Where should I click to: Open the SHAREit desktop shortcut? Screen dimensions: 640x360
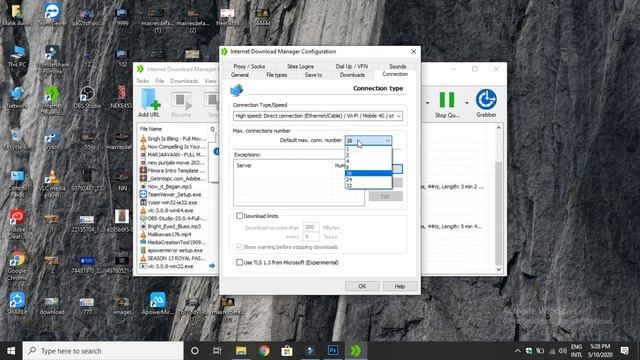tap(17, 303)
